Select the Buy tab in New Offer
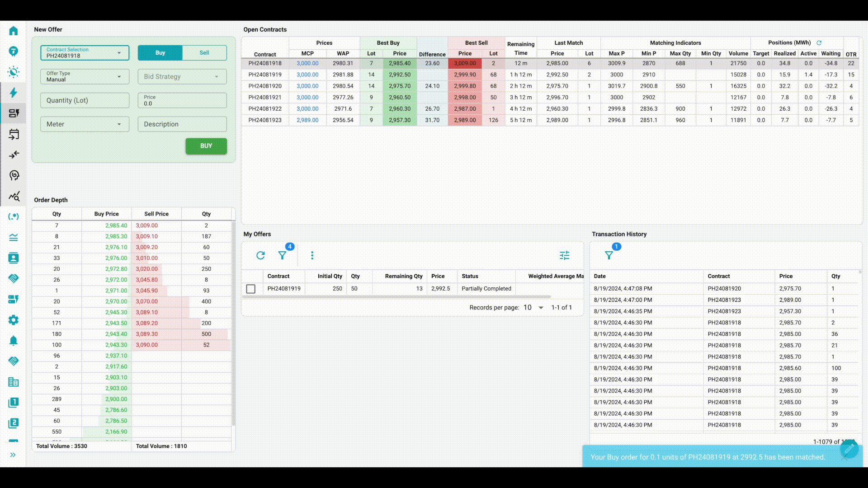Viewport: 868px width, 488px height. [x=160, y=53]
